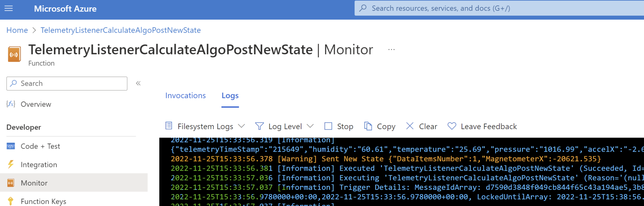The image size is (644, 206).
Task: Expand the Log Level chevron arrow
Action: [x=310, y=126]
